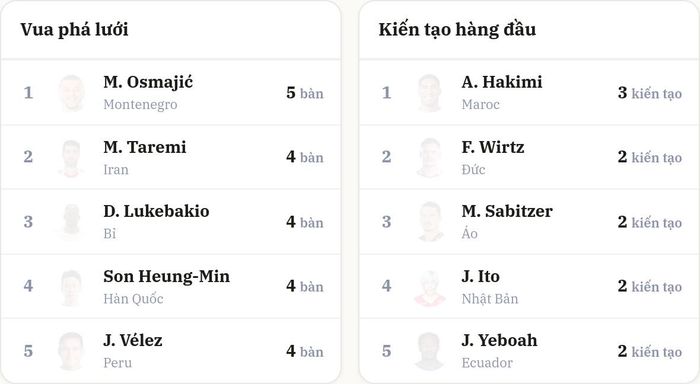
Task: Select J. Ito's profile picture
Action: click(x=430, y=287)
